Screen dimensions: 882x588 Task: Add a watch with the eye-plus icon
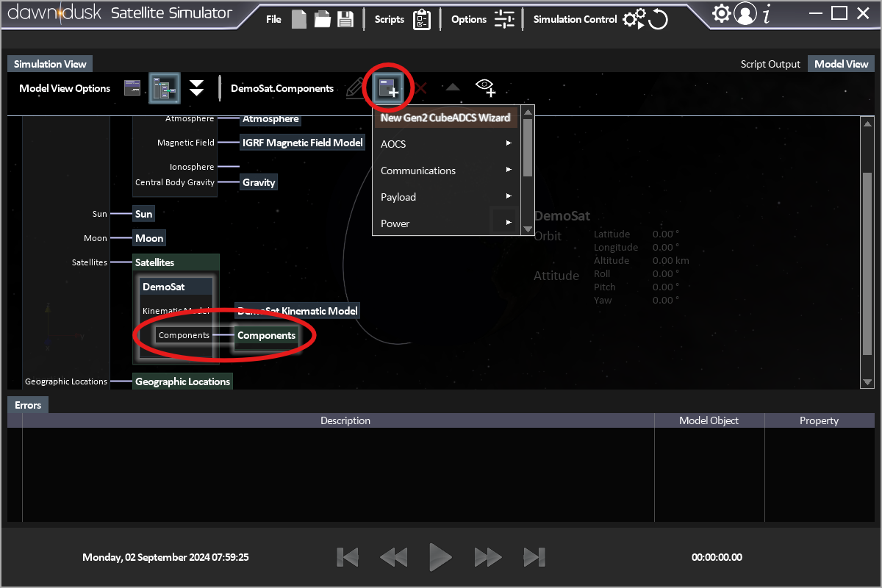pyautogui.click(x=485, y=87)
